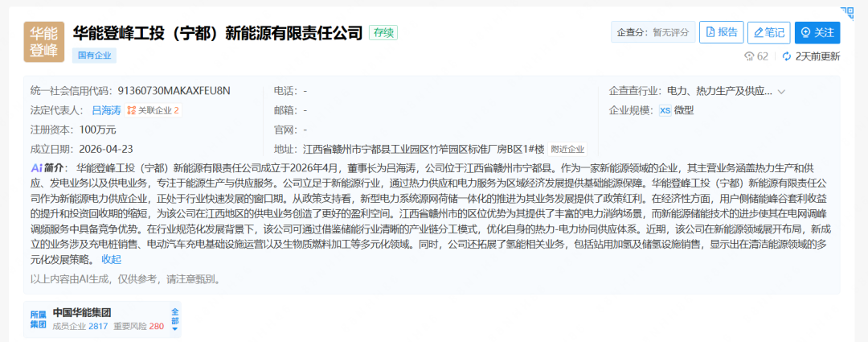Click the 关联企业 related companies icon
The image size is (868, 342).
coord(132,110)
